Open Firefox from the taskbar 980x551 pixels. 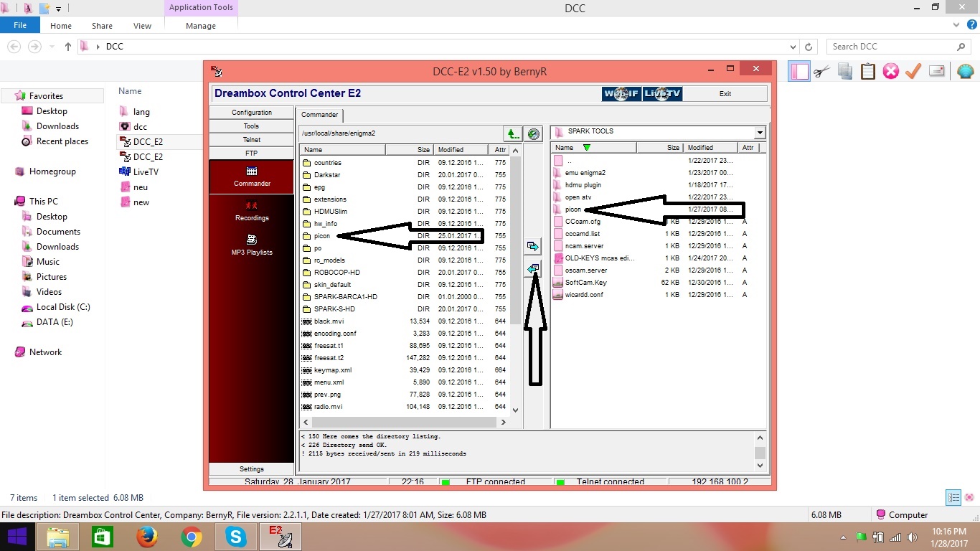146,537
